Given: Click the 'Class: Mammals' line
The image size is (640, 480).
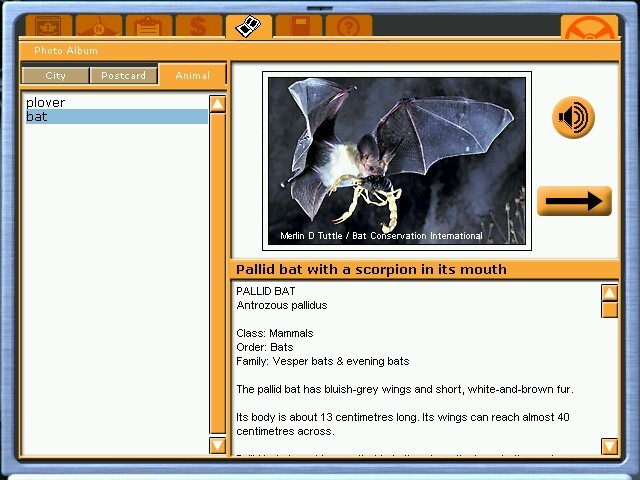Looking at the screenshot, I should tap(275, 333).
